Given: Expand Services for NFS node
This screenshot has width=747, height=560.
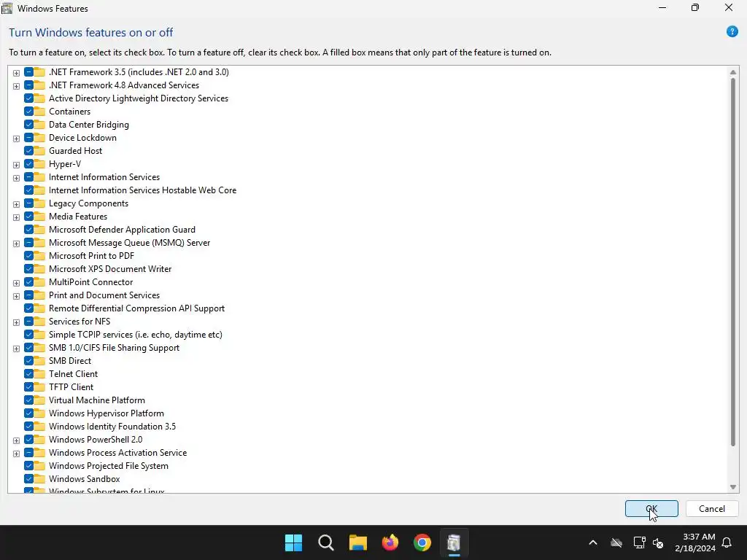Looking at the screenshot, I should coord(16,322).
